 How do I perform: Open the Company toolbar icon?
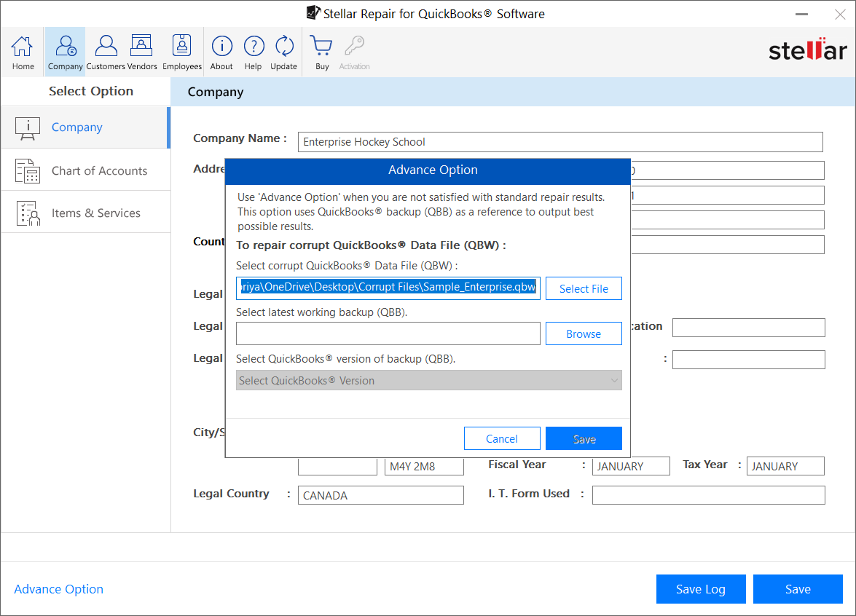tap(65, 52)
